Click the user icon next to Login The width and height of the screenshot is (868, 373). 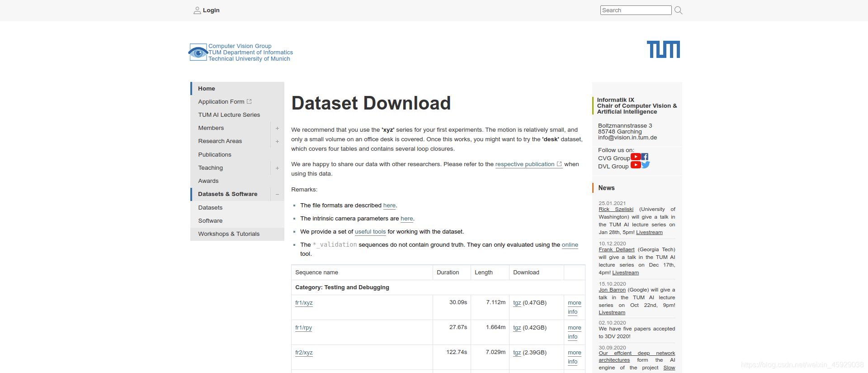point(197,10)
